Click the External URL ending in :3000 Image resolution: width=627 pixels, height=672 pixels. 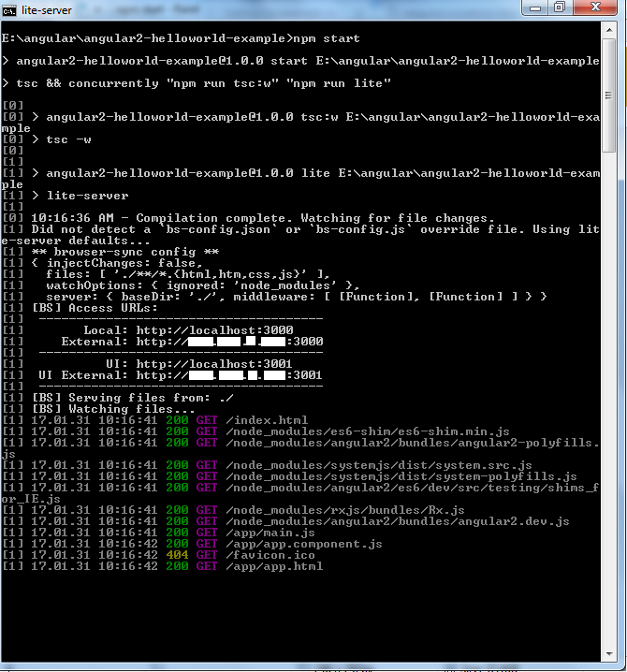click(x=229, y=342)
